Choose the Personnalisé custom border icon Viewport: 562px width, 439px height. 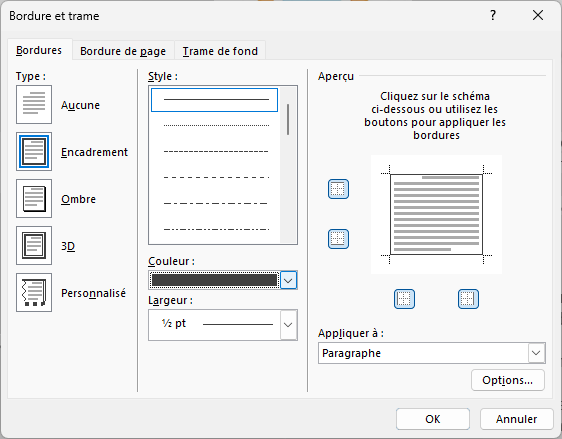34,292
